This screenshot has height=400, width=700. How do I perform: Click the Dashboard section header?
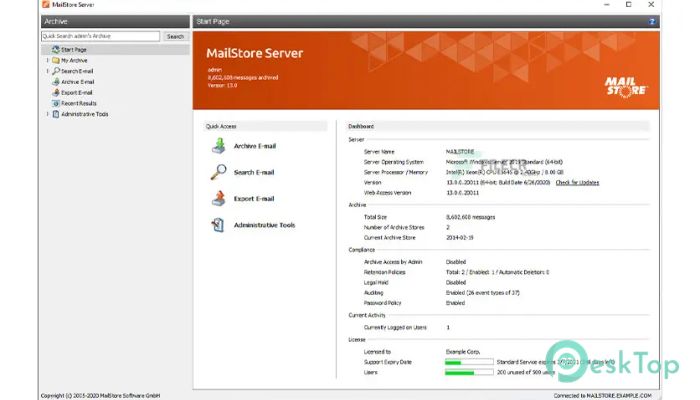tap(498, 126)
